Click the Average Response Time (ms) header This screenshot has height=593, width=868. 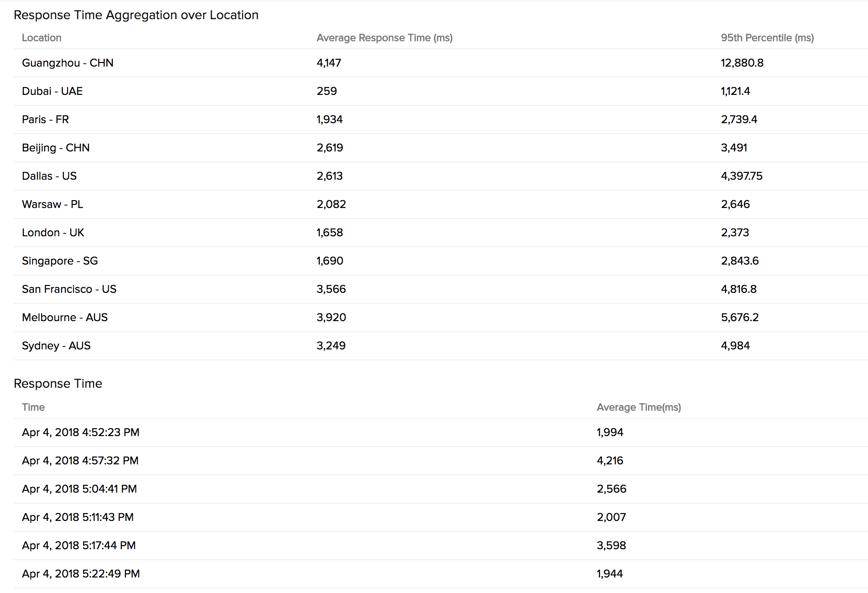pos(384,38)
